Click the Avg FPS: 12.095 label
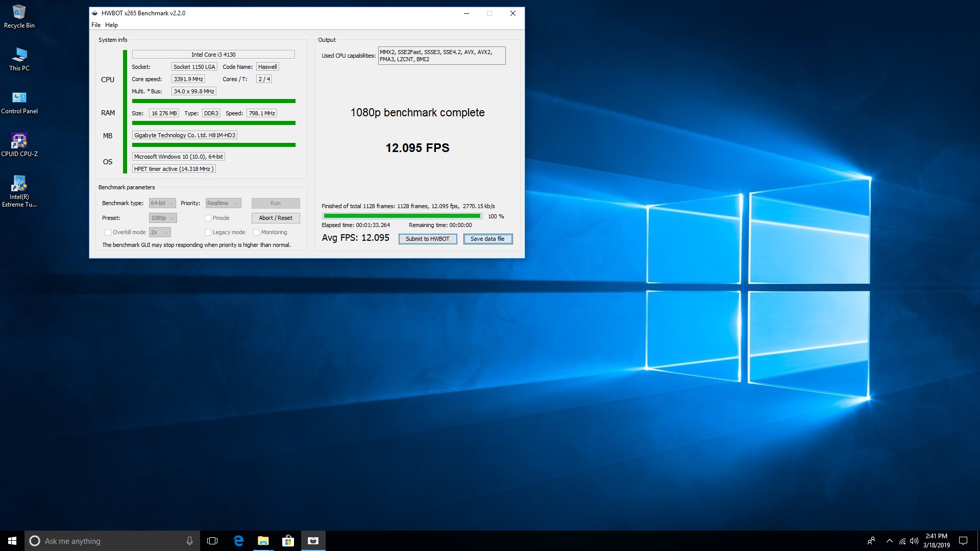Viewport: 980px width, 551px height. pos(356,238)
